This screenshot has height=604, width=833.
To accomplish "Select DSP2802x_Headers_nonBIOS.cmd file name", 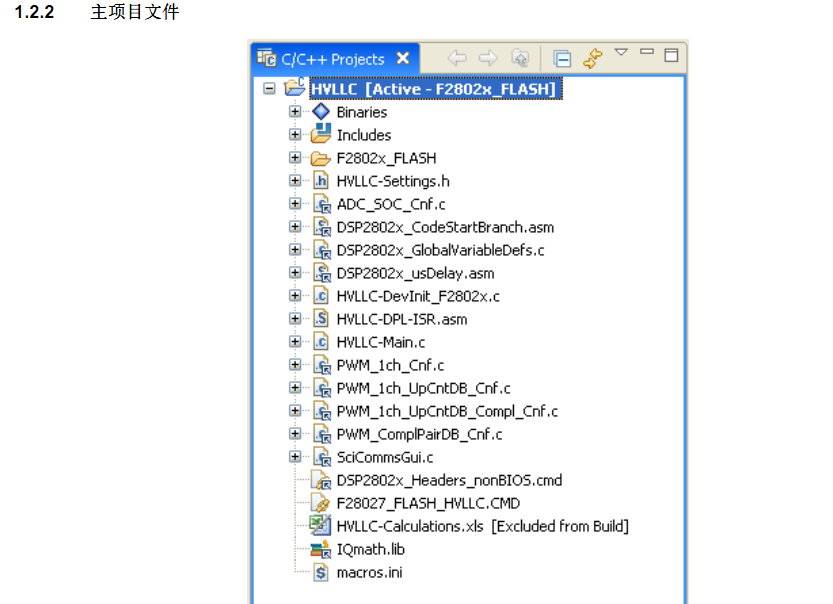I will [x=449, y=481].
